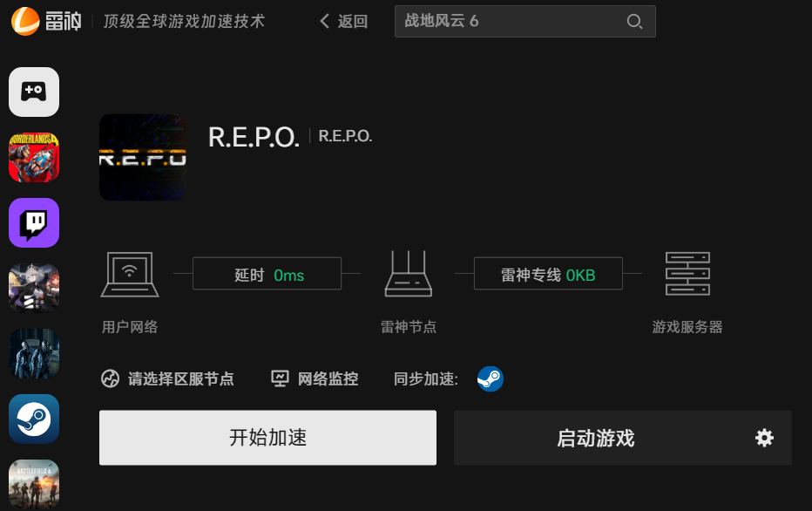Click the search magnifier icon
The image size is (812, 511).
click(634, 21)
